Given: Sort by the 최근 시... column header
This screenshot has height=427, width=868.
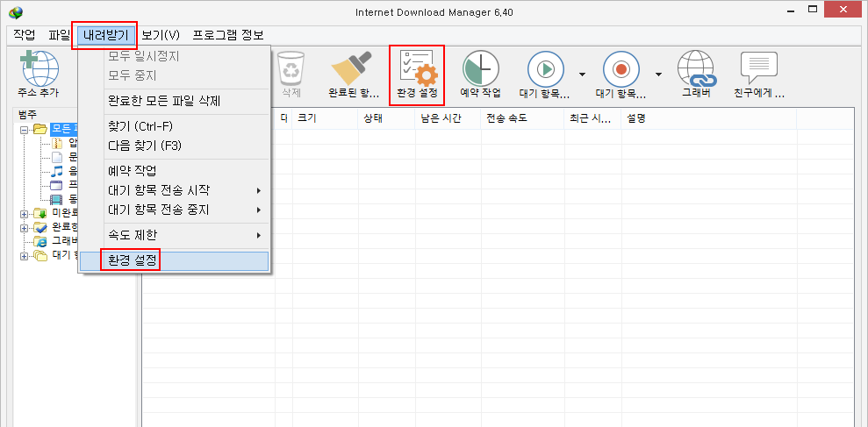Looking at the screenshot, I should [x=592, y=118].
